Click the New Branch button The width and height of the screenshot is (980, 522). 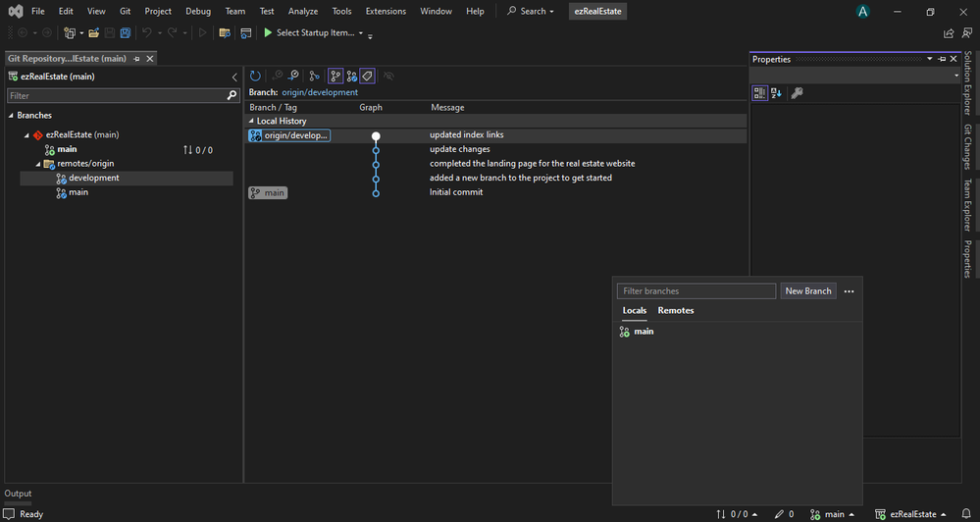click(808, 291)
